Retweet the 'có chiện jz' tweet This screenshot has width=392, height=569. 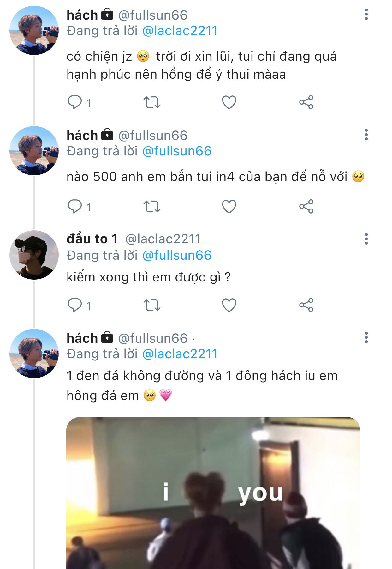click(x=152, y=102)
